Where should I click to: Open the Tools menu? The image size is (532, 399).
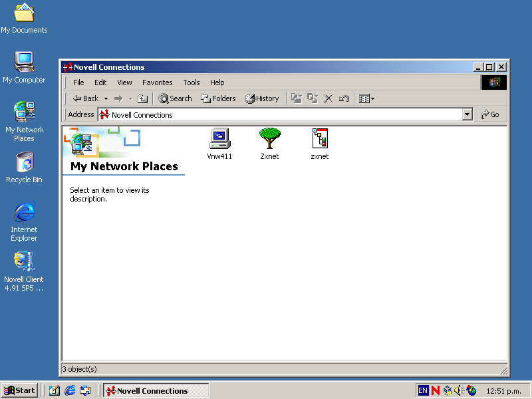(192, 82)
